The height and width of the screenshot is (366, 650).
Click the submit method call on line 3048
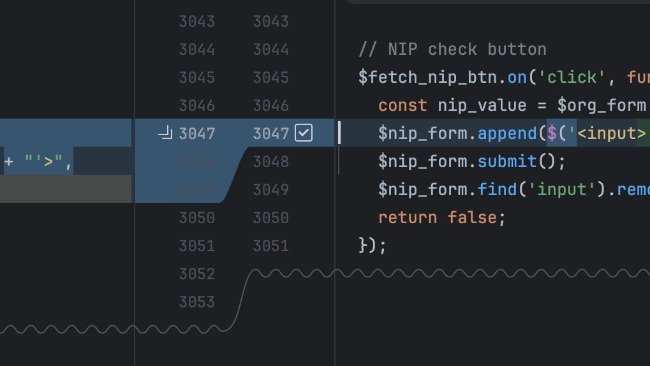[507, 161]
